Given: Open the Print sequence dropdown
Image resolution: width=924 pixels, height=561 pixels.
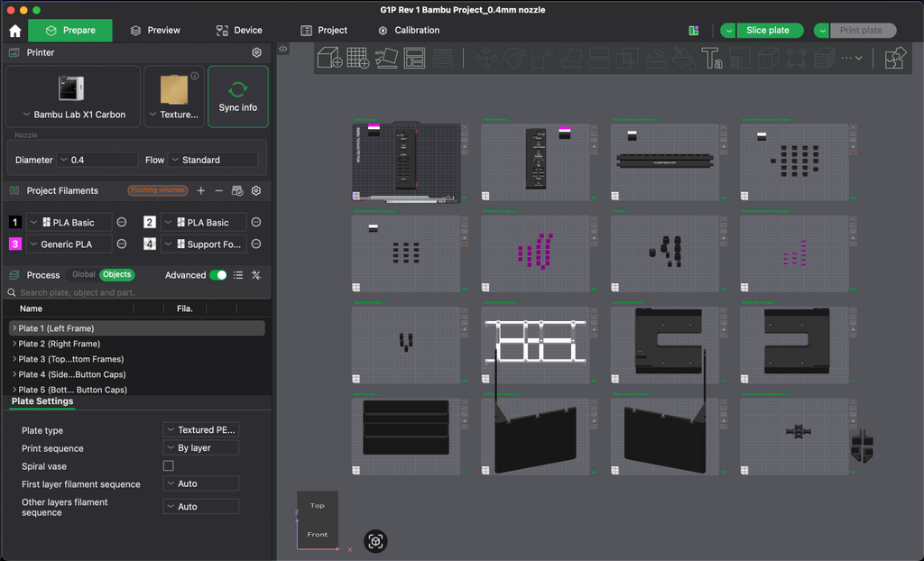Looking at the screenshot, I should [200, 448].
